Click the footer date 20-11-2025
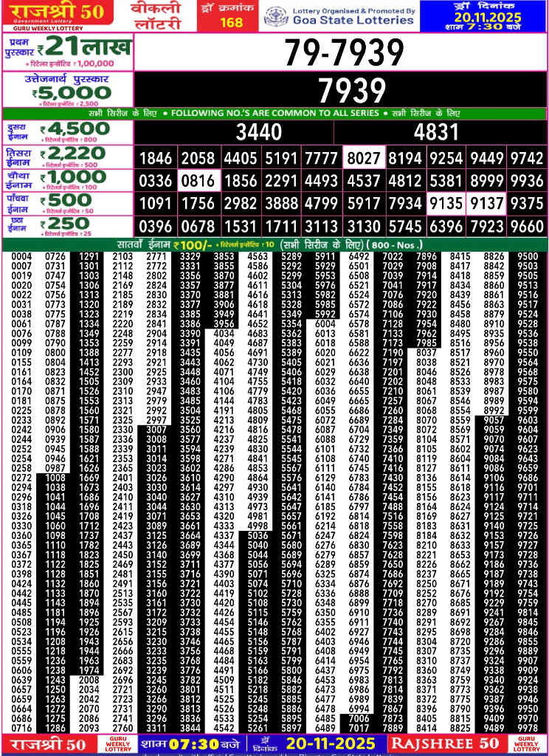This screenshot has height=756, width=549. pyautogui.click(x=330, y=743)
